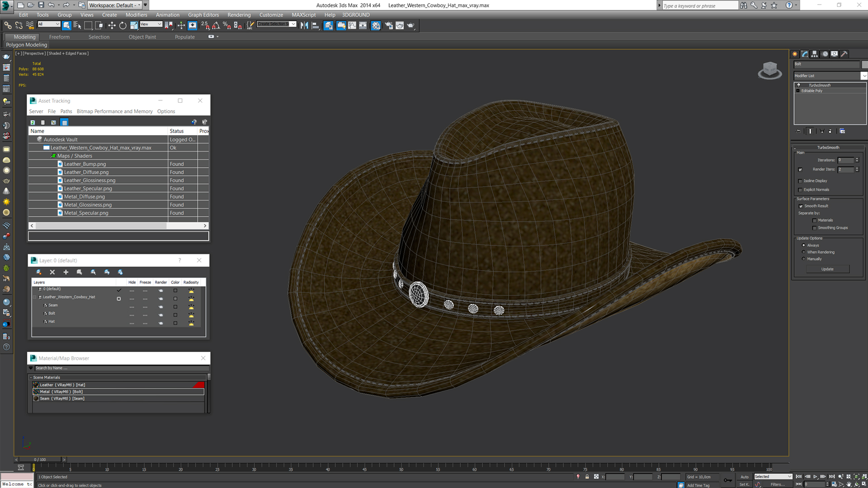
Task: Uncheck the Smooth Result checkbox
Action: pyautogui.click(x=801, y=206)
